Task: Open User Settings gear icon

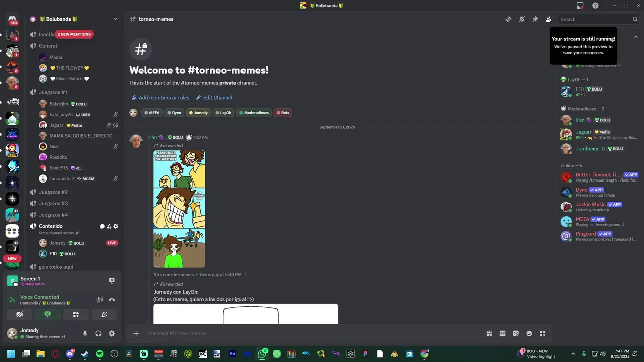Action: pos(112,333)
